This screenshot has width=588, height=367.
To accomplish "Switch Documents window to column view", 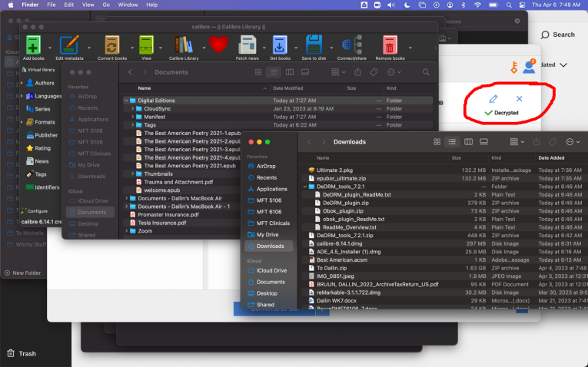I will pos(290,72).
